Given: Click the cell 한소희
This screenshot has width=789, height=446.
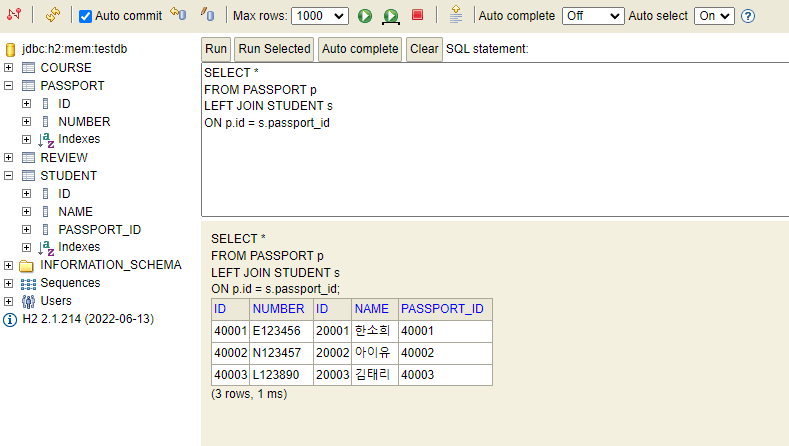Looking at the screenshot, I should click(375, 331).
